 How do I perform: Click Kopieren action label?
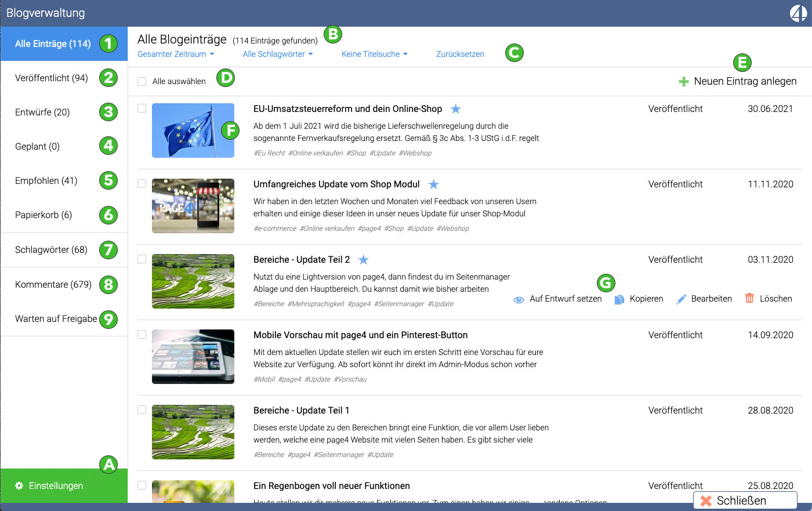pos(647,299)
